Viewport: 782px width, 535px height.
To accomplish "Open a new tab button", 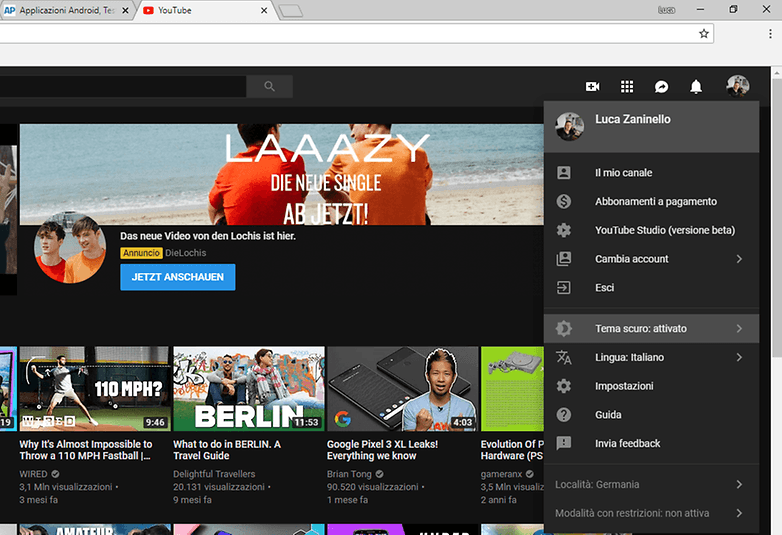I will point(291,11).
